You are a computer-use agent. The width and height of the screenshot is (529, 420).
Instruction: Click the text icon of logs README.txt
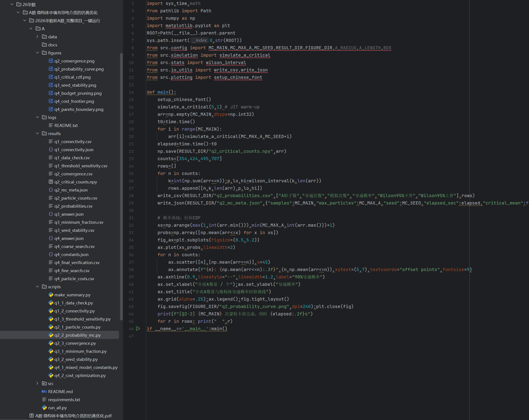coord(51,125)
